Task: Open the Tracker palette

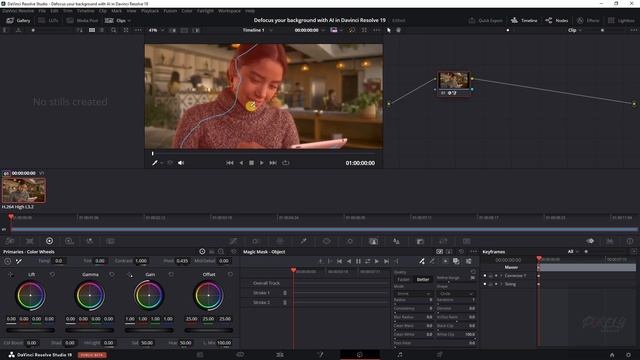Action: (350, 241)
